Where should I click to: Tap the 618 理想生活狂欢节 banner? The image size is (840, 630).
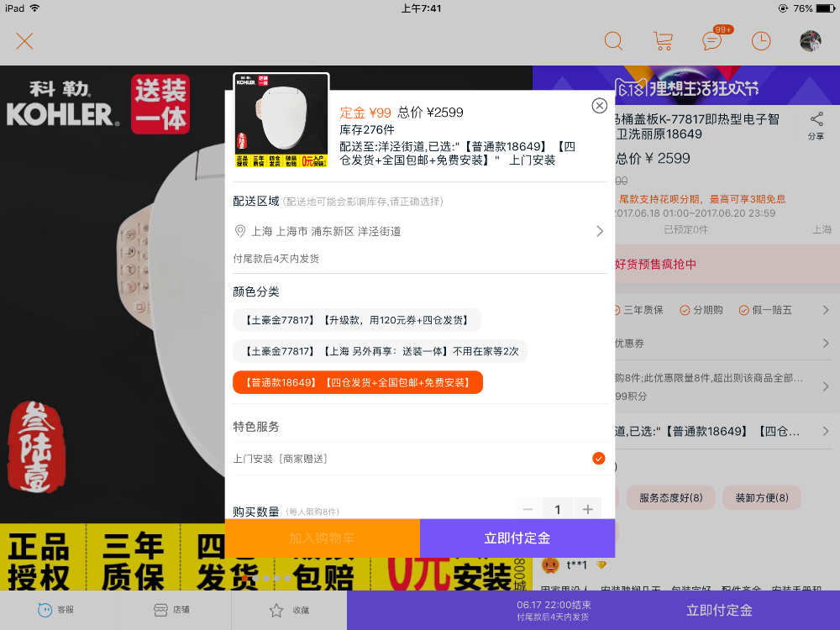click(x=686, y=86)
